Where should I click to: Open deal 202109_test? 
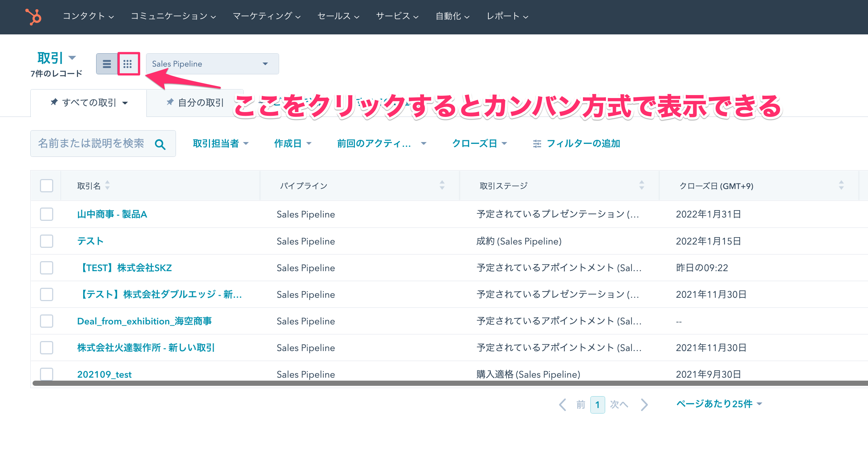[104, 374]
